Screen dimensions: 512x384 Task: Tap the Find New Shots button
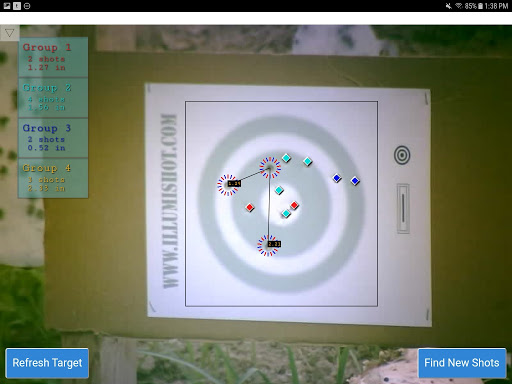[462, 363]
